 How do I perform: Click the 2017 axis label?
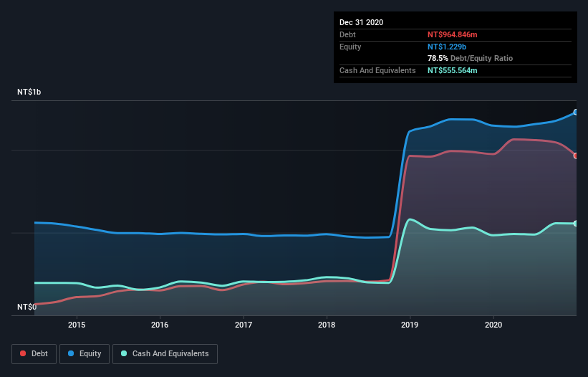click(244, 325)
